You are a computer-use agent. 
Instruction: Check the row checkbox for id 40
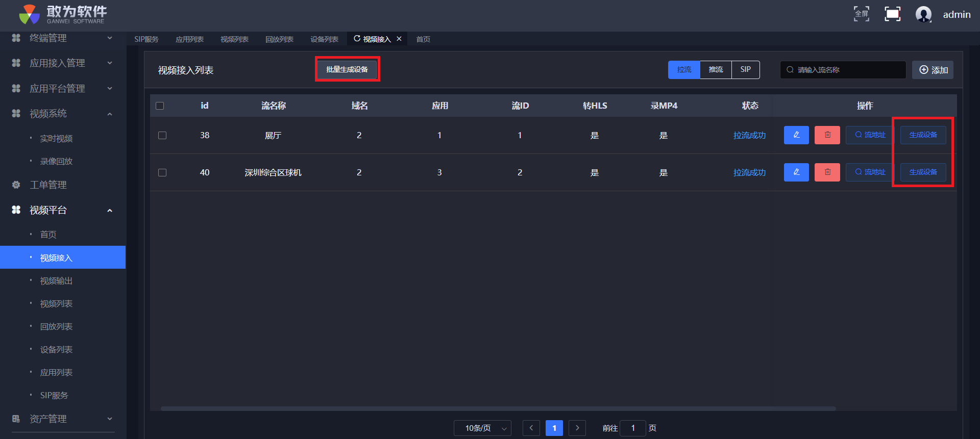(162, 172)
